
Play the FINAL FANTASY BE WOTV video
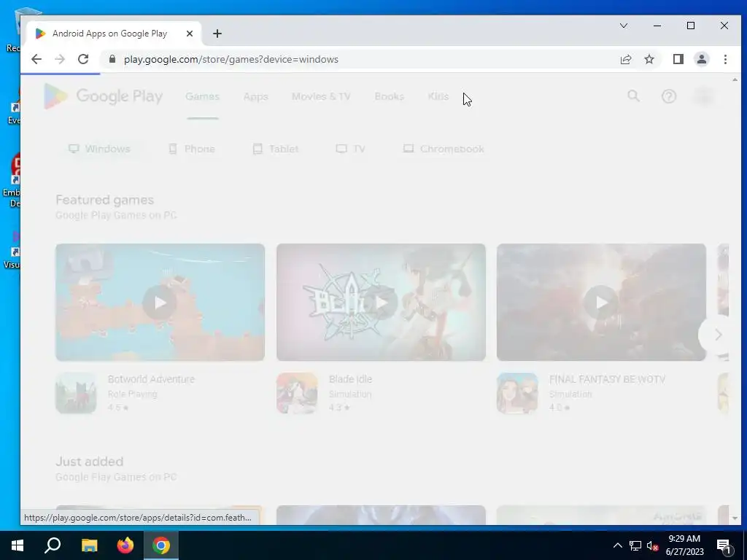(601, 303)
